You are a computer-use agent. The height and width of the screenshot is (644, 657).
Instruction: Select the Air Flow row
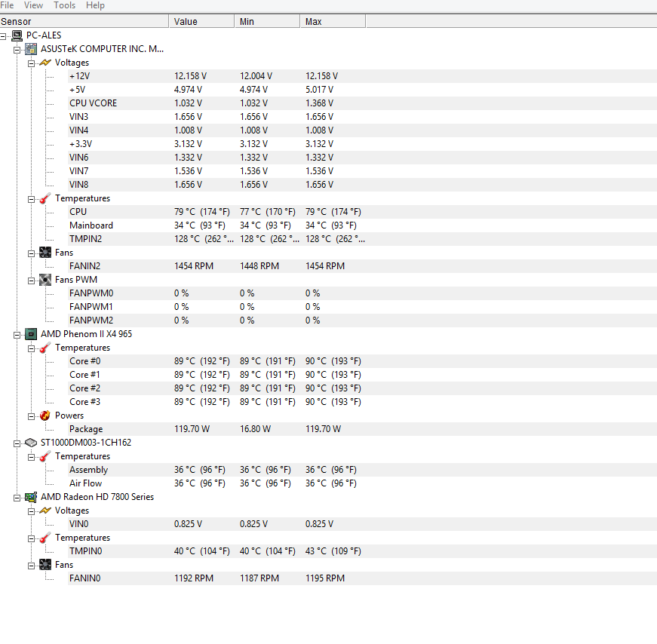point(362,483)
